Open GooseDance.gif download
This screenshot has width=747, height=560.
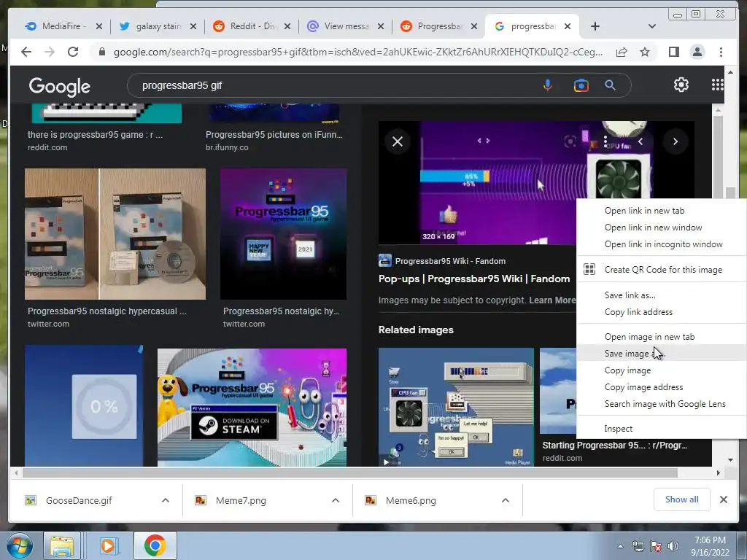click(x=79, y=500)
